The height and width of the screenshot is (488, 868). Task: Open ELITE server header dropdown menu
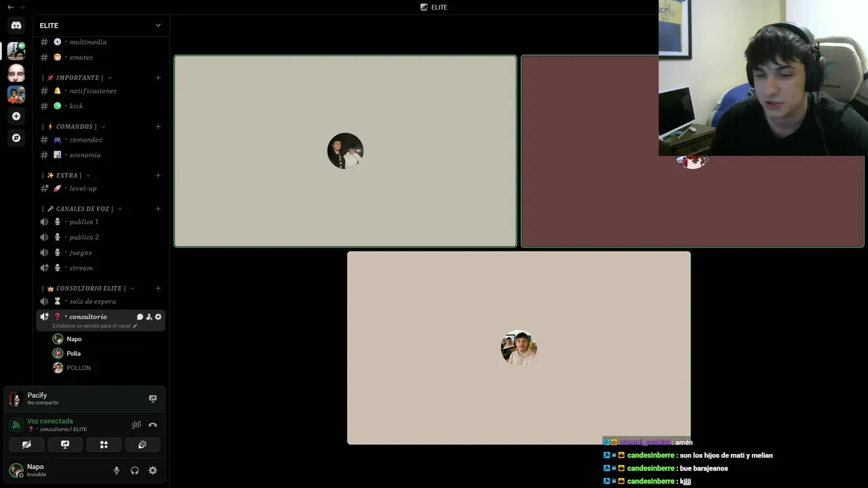click(x=101, y=25)
